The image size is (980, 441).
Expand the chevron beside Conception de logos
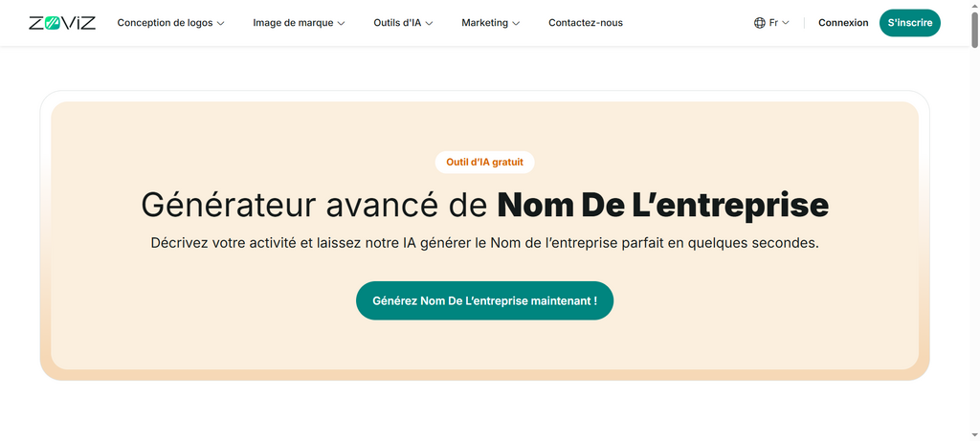pyautogui.click(x=221, y=23)
